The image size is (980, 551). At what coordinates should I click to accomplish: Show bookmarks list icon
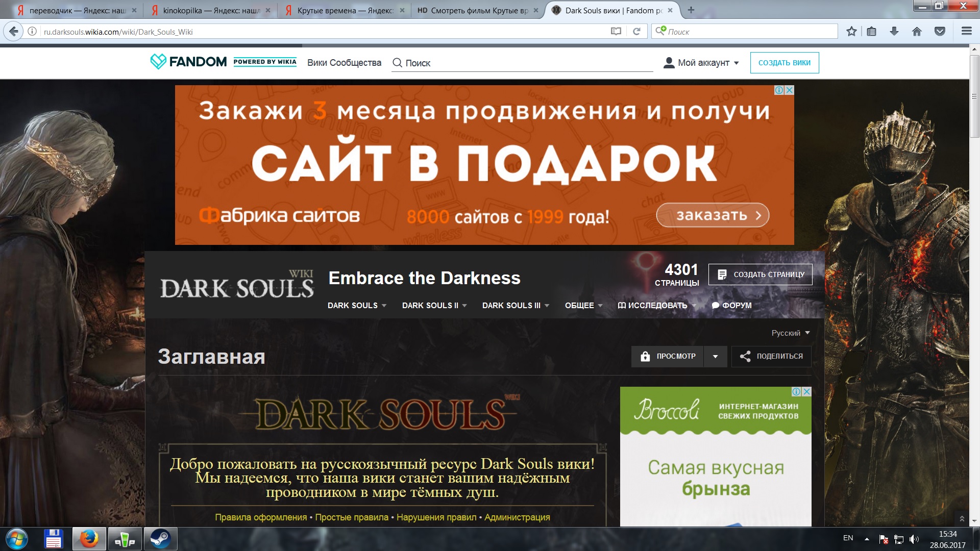point(872,32)
